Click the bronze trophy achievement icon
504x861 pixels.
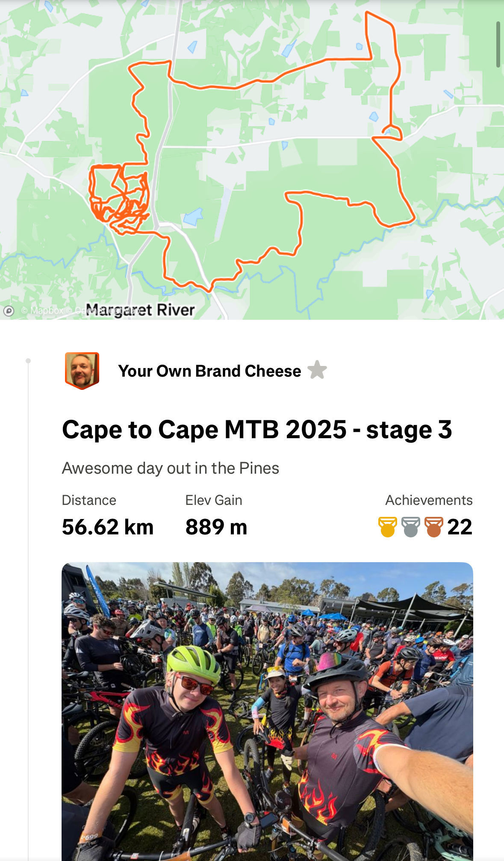(433, 527)
